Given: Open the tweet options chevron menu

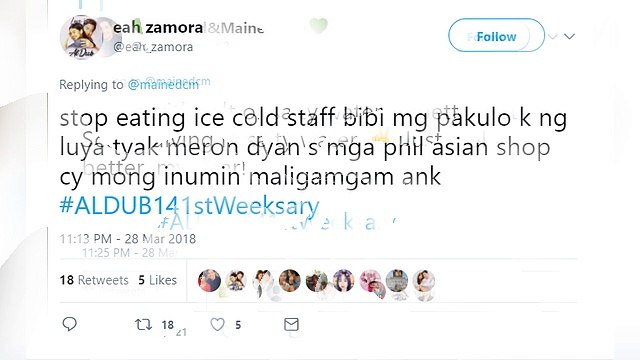Looking at the screenshot, I should pyautogui.click(x=569, y=36).
